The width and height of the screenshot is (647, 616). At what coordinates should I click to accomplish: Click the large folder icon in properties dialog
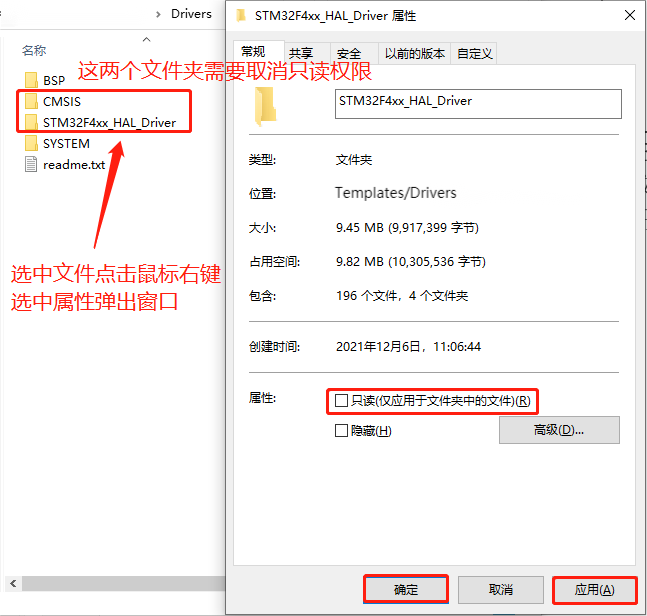click(x=265, y=106)
